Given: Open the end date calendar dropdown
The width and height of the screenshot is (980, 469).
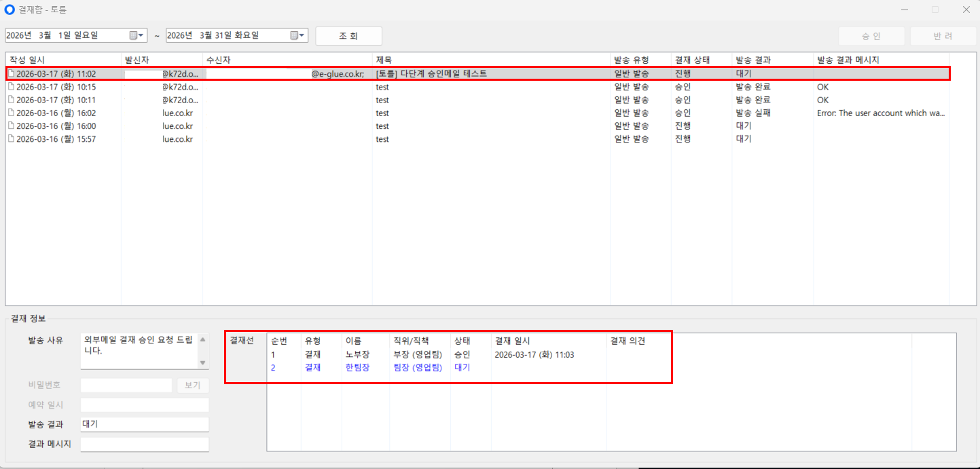Looking at the screenshot, I should pyautogui.click(x=298, y=35).
